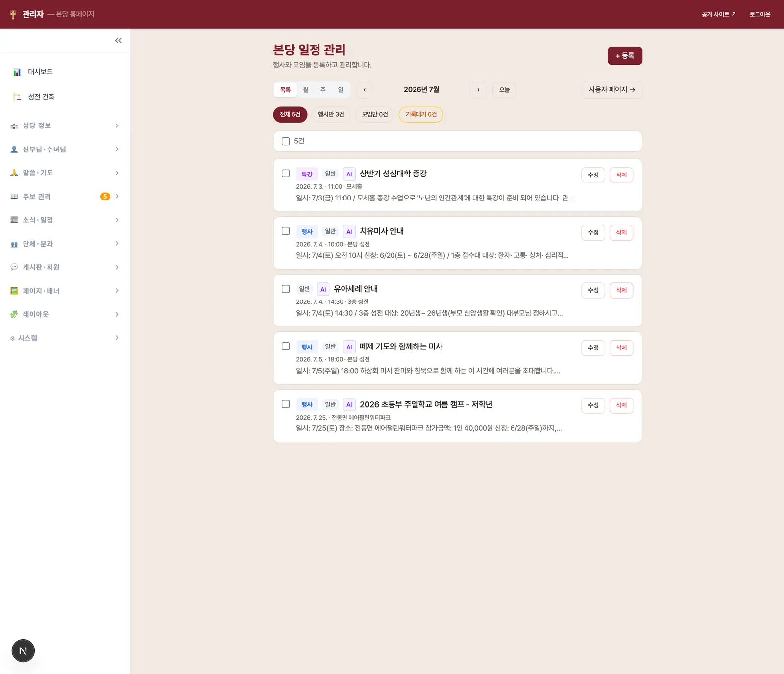Go to next month arrow
This screenshot has width=784, height=674.
tap(478, 90)
